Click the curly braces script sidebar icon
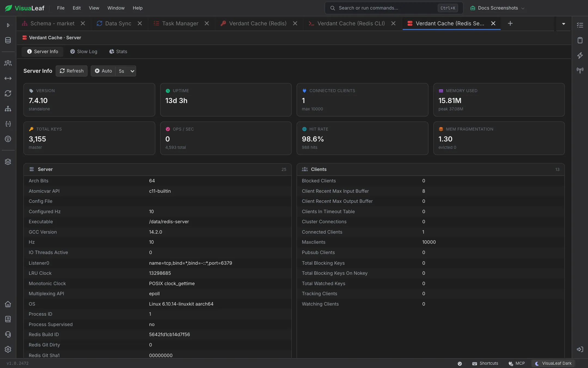Image resolution: width=588 pixels, height=368 pixels. pos(8,124)
